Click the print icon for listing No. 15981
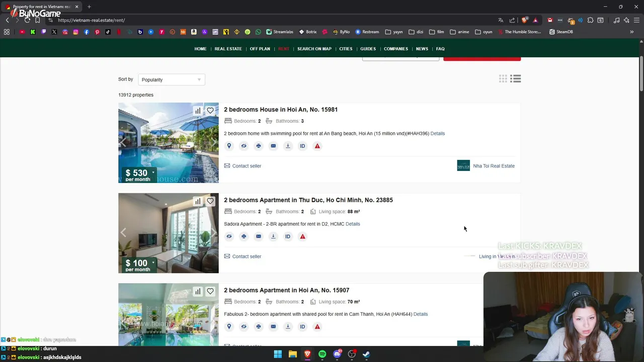 pos(259,146)
